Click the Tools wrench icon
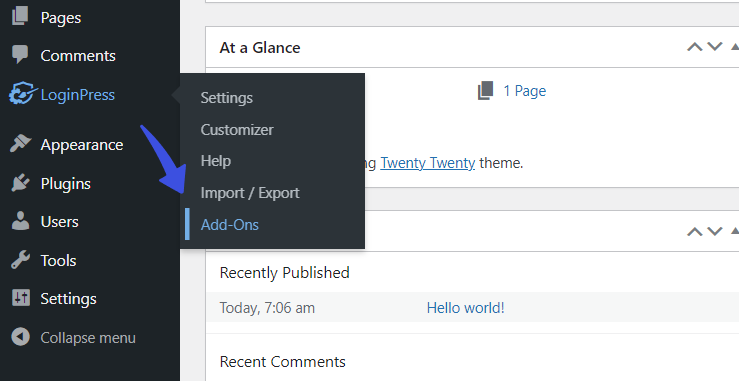The width and height of the screenshot is (739, 381). click(x=20, y=260)
